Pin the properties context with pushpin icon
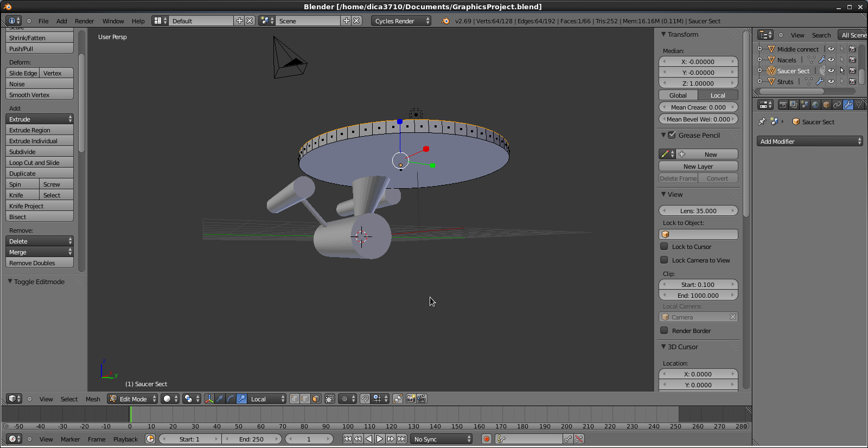The height and width of the screenshot is (448, 868). [x=762, y=122]
